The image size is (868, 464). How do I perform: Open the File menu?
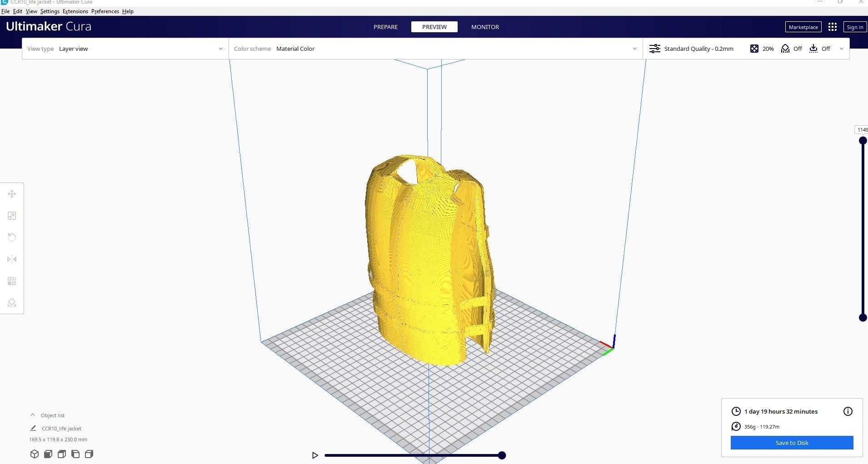coord(5,11)
